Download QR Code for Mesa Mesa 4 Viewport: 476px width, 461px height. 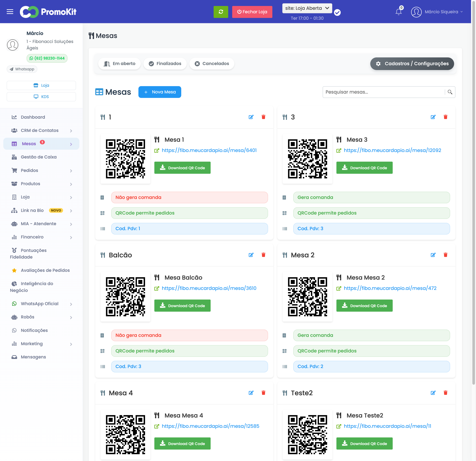(182, 444)
